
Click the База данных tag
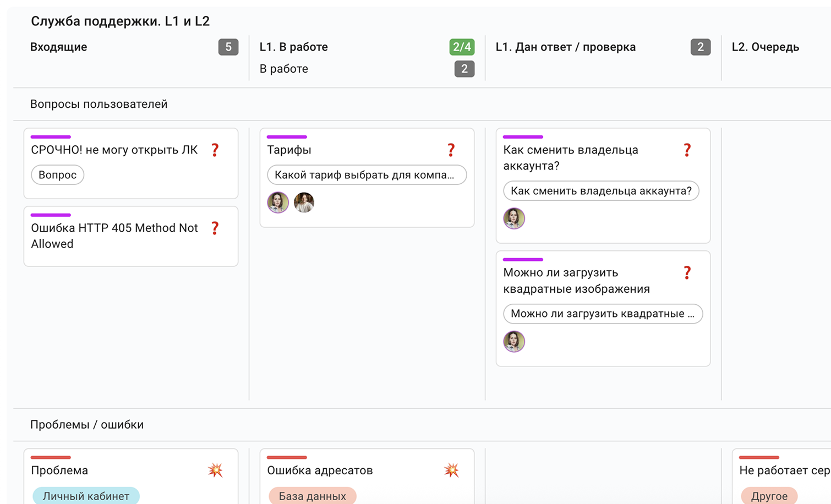point(312,496)
